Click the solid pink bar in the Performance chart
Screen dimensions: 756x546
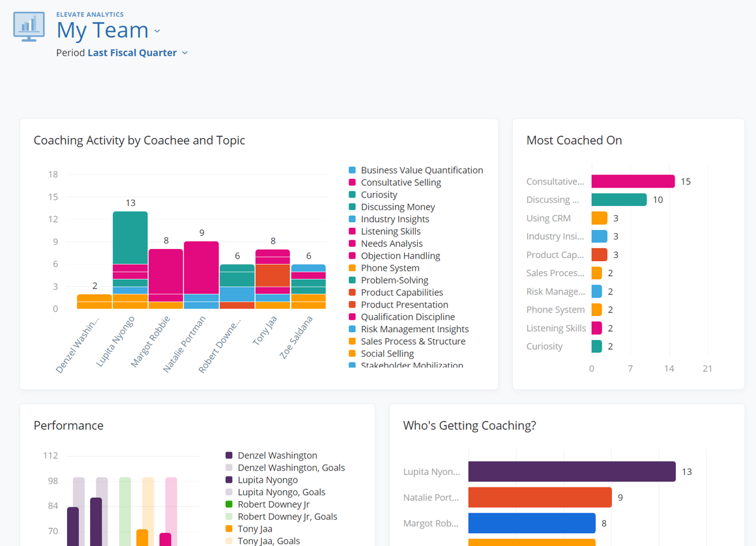tap(166, 539)
